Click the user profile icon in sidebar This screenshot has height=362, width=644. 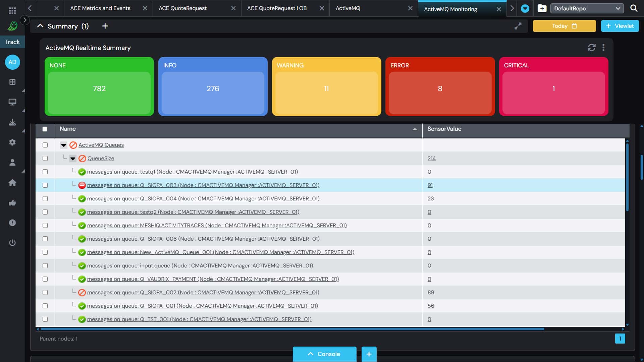tap(12, 162)
